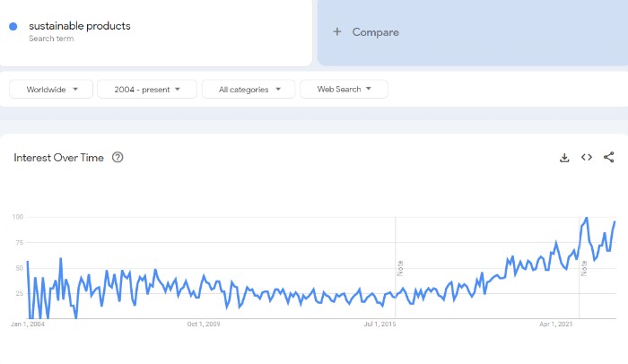Open the help icon beside Interest Over Time
The width and height of the screenshot is (628, 364).
point(118,158)
